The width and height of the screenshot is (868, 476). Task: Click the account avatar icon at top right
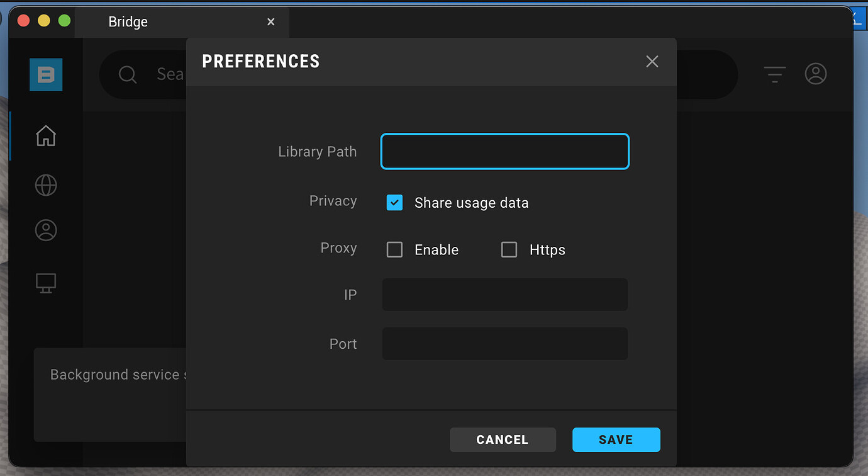816,74
